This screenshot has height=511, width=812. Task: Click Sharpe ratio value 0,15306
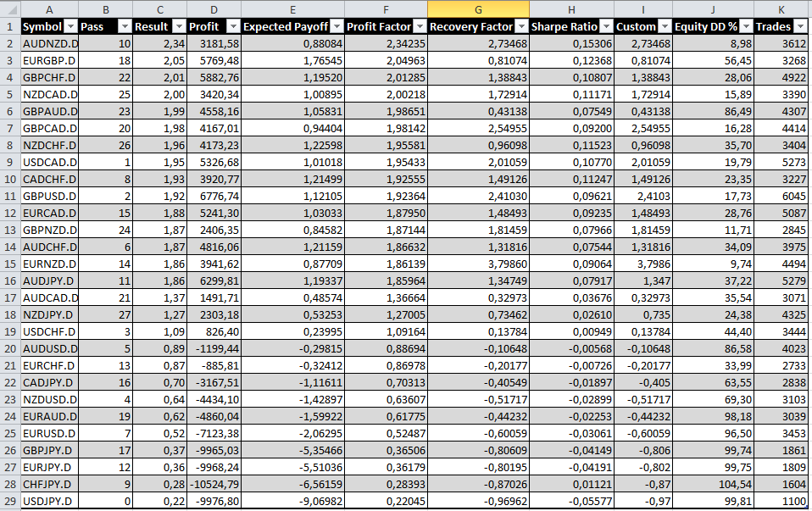[x=572, y=43]
